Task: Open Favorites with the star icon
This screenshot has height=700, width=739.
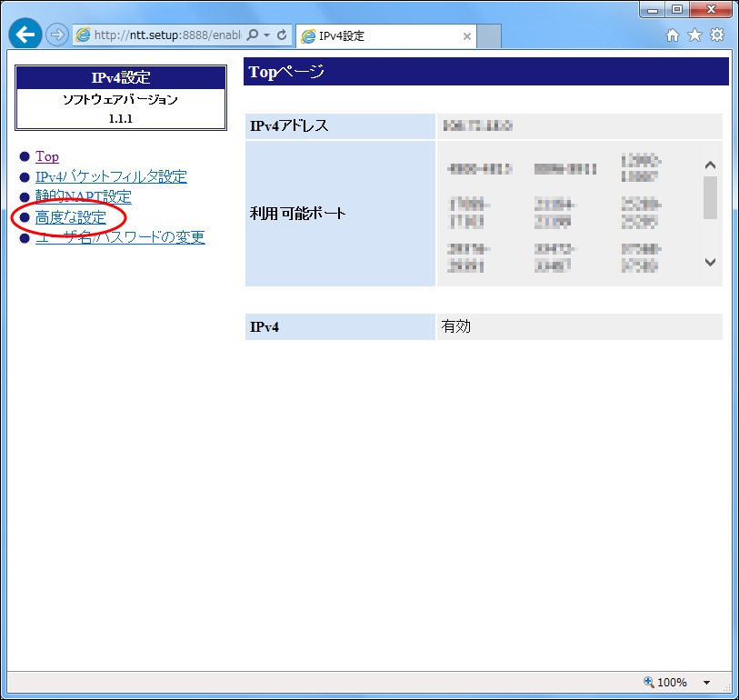Action: pos(694,34)
